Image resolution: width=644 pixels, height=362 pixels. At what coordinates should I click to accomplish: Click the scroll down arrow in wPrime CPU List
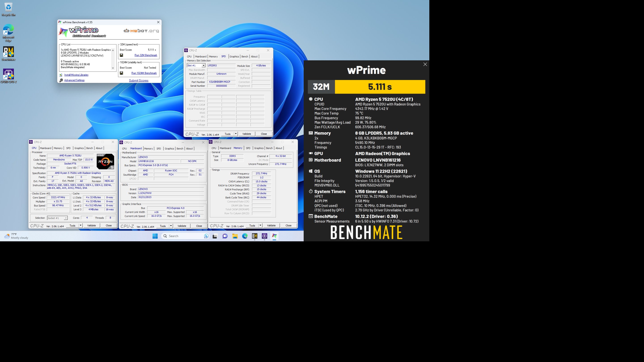[113, 68]
